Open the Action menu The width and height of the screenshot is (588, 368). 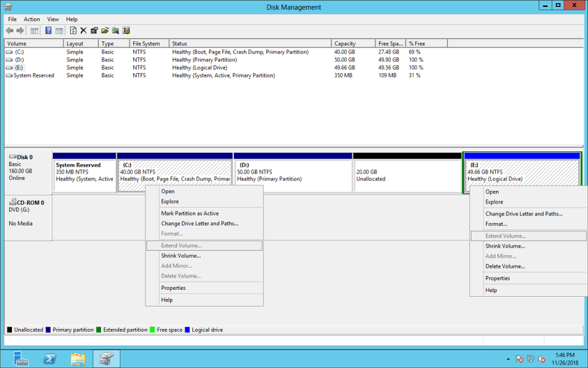coord(32,19)
